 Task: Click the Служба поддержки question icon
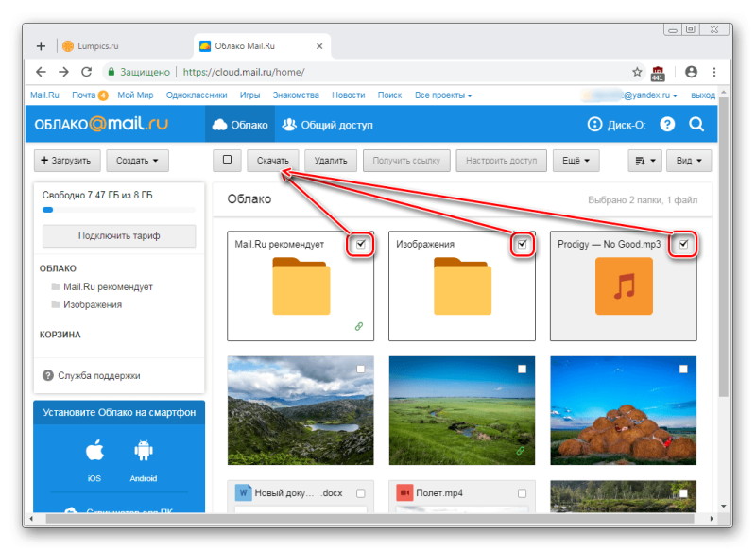tap(48, 375)
